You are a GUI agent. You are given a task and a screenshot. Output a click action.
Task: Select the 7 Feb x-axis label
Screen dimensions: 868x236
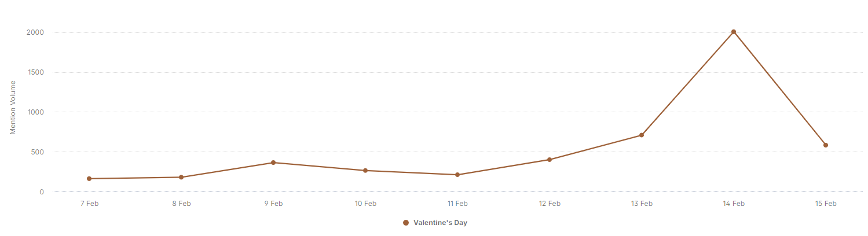click(89, 204)
